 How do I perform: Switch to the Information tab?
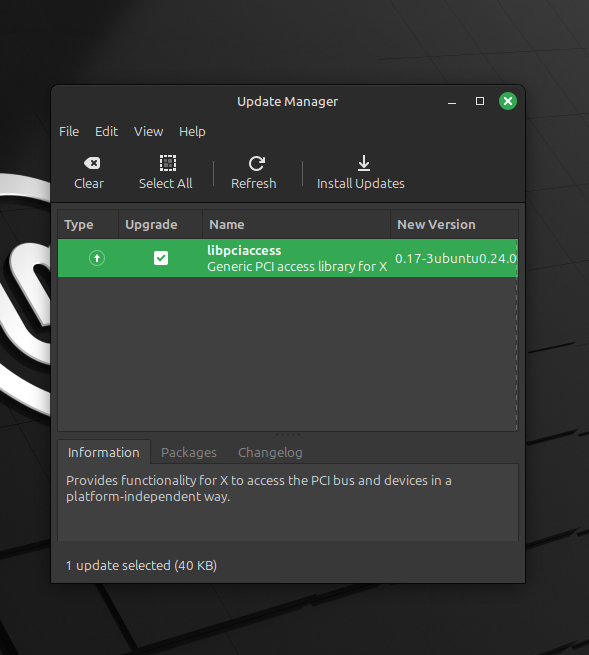tap(104, 452)
